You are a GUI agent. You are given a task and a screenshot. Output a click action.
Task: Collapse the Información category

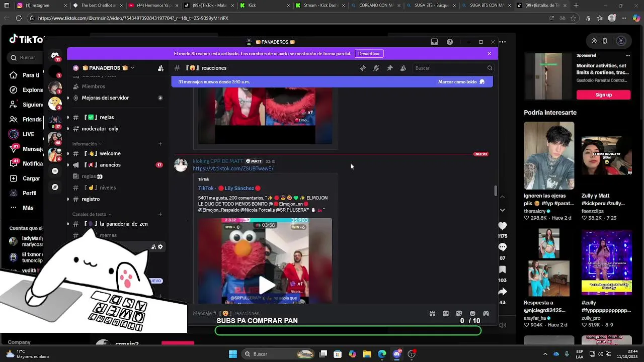pos(87,144)
